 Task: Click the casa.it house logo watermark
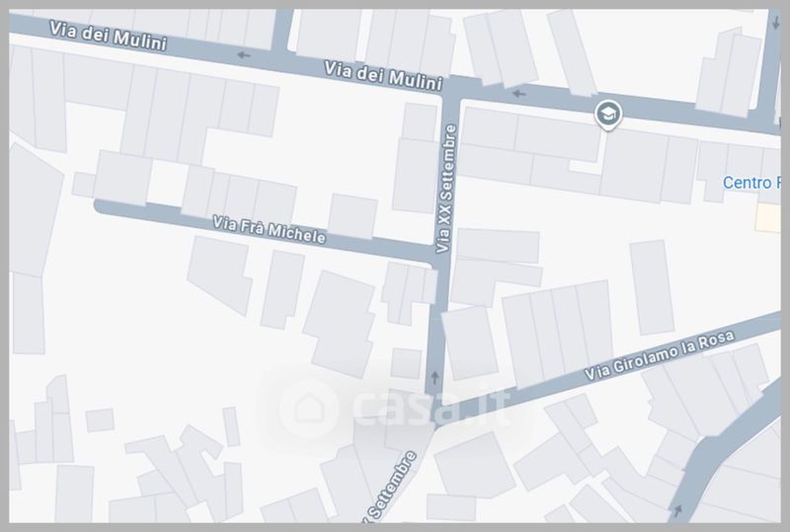[309, 408]
